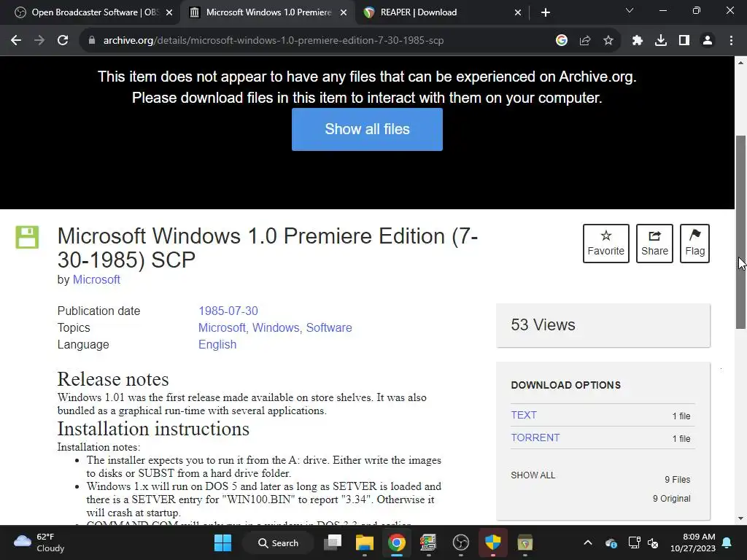Click the 9 Files count text

[678, 480]
